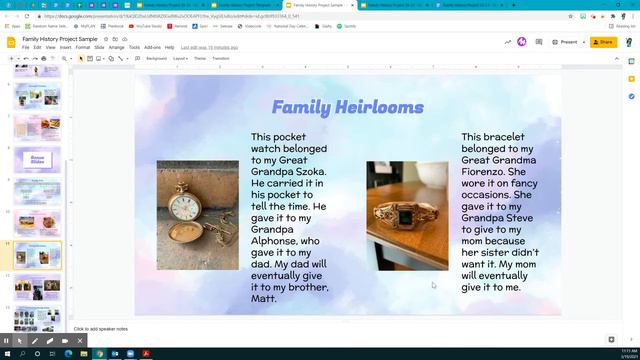Click the undo arrow in toolbar
640x360 pixels.
(26, 59)
